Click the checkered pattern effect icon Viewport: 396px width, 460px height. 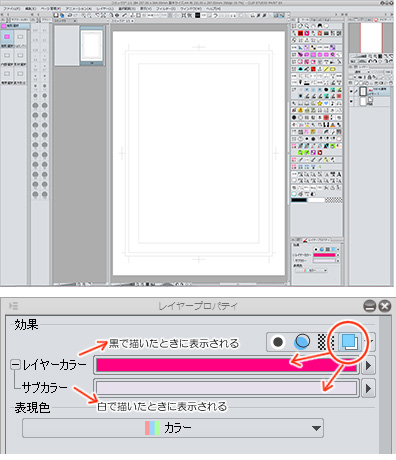321,342
